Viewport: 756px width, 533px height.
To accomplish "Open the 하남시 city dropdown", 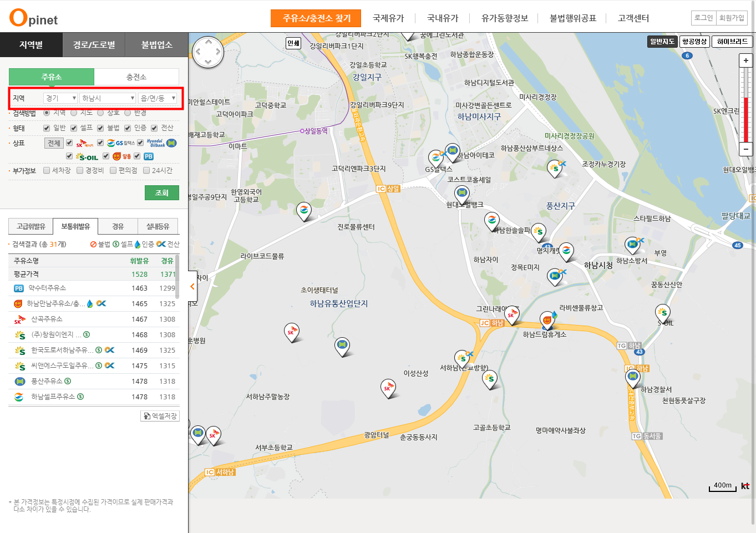I will pyautogui.click(x=108, y=98).
